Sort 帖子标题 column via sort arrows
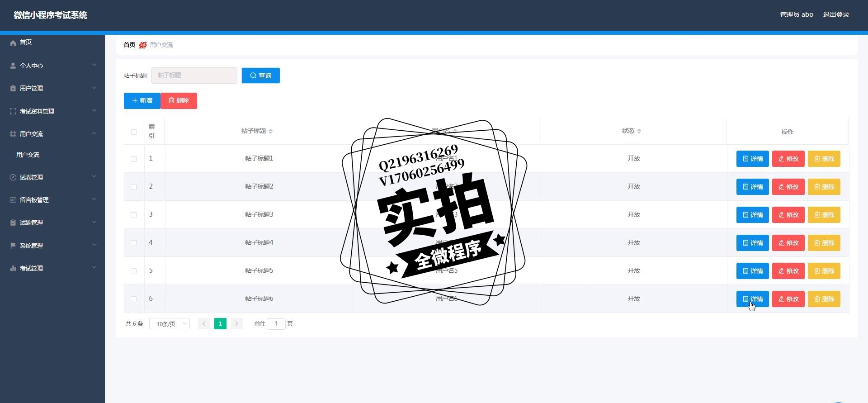 270,131
